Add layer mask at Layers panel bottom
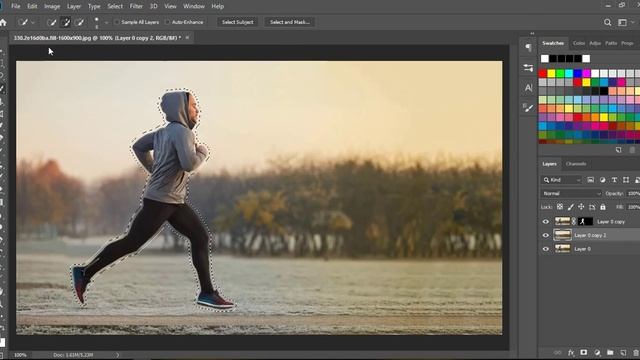Viewport: 640px width, 360px height. [x=584, y=353]
